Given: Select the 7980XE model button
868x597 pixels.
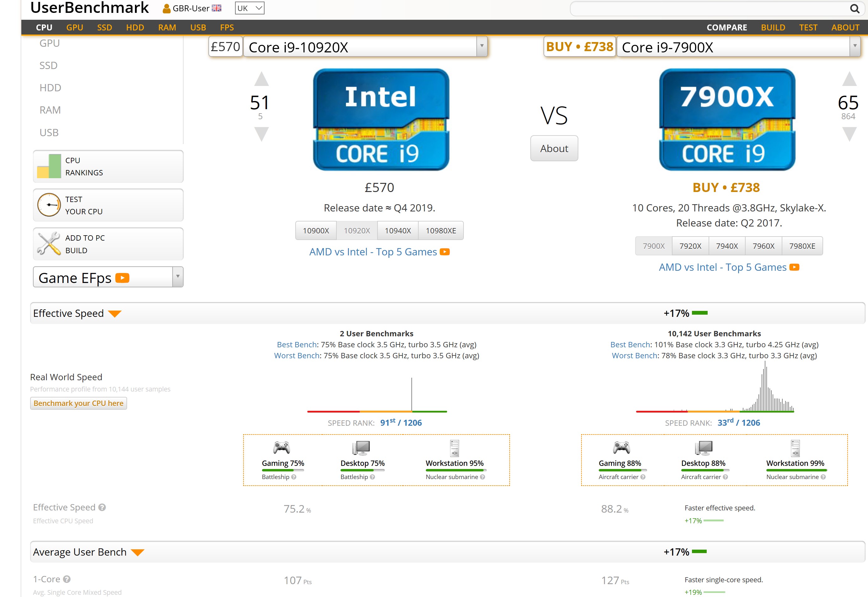Looking at the screenshot, I should 802,246.
